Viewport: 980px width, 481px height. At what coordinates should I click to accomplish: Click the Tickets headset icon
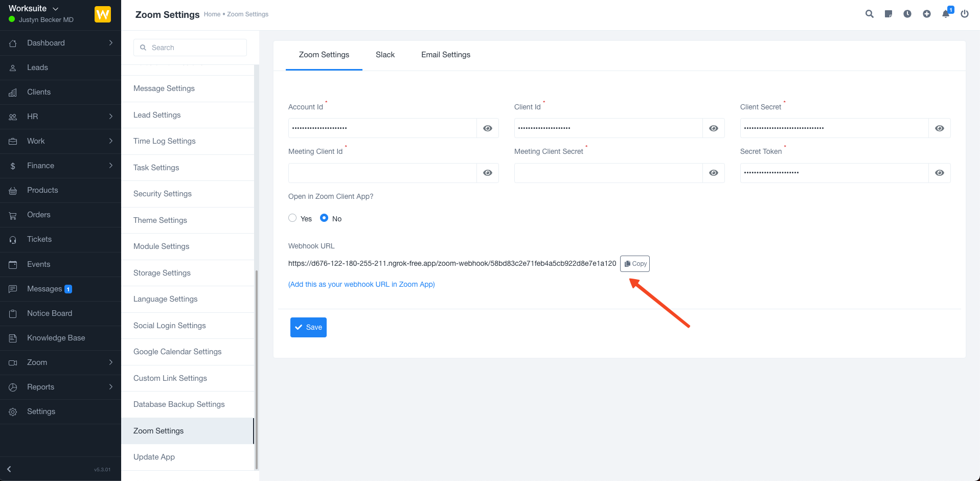coord(13,240)
